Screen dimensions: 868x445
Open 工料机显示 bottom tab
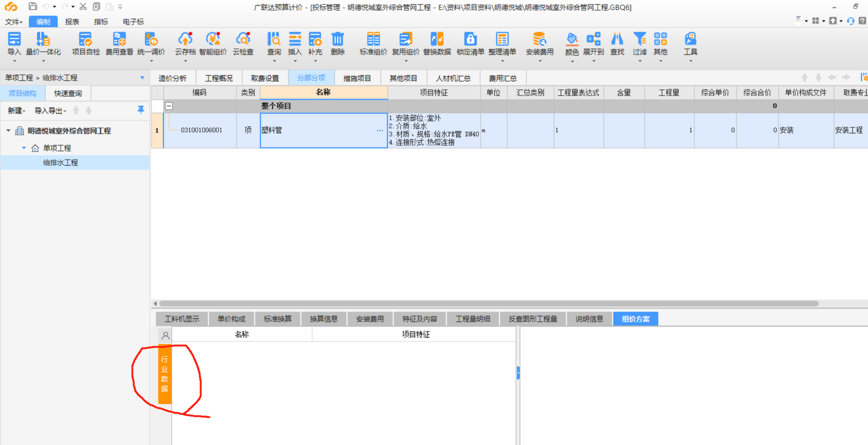pos(182,319)
